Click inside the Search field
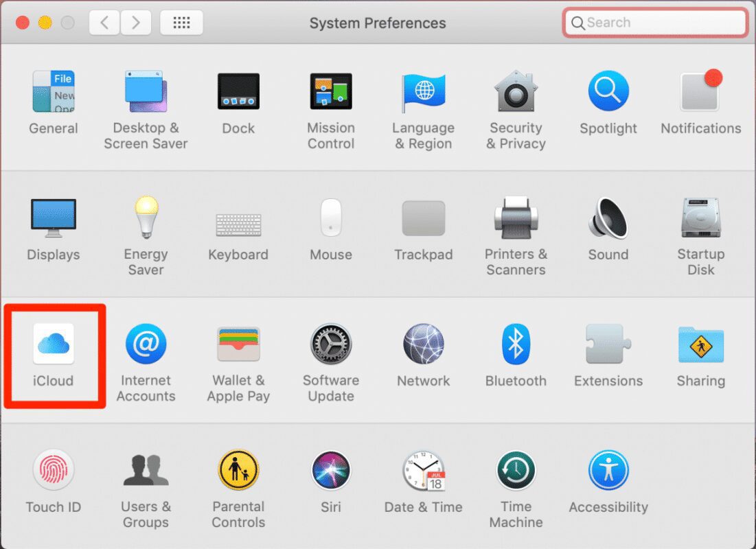The image size is (756, 549). (x=654, y=22)
